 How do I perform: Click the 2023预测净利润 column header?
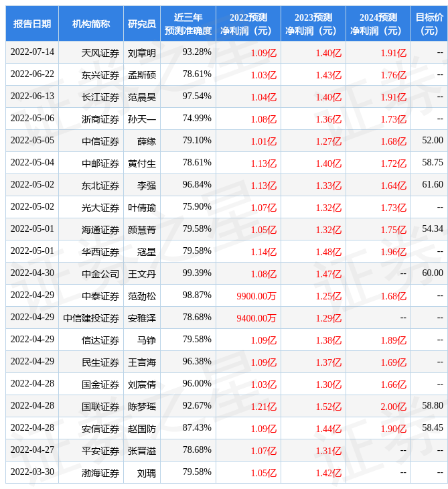click(313, 23)
